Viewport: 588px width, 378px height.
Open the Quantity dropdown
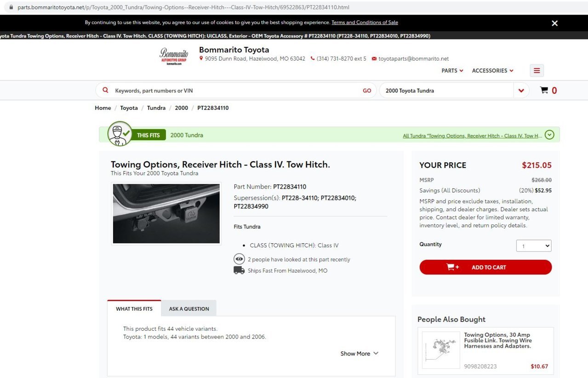pos(534,246)
